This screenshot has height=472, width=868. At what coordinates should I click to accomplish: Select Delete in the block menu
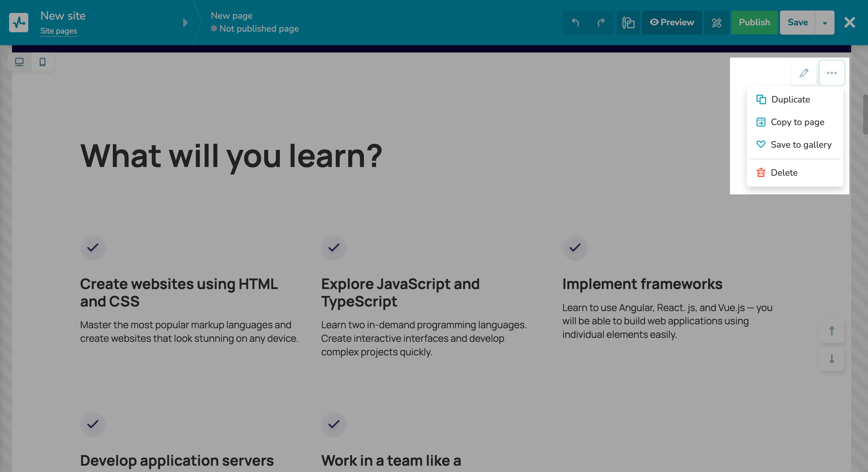[784, 172]
